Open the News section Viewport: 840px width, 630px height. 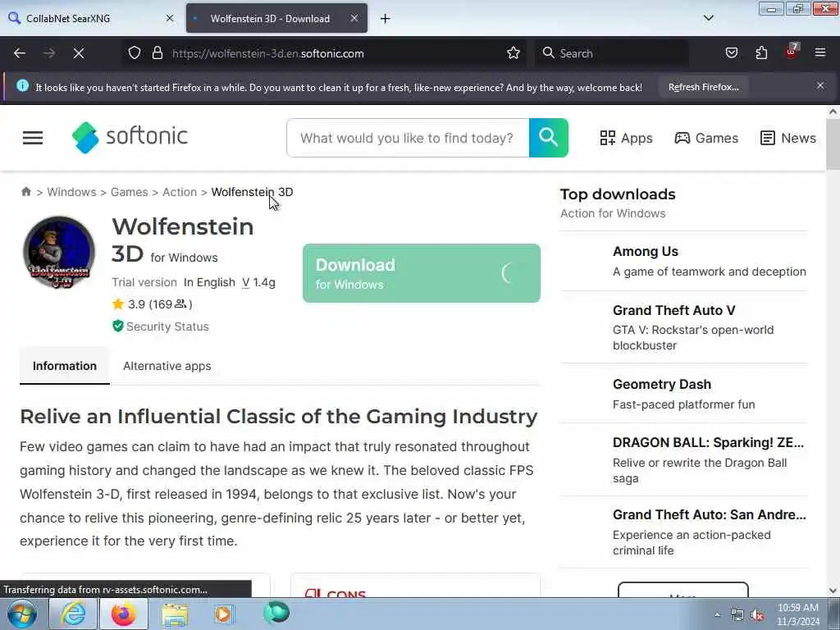coord(788,138)
